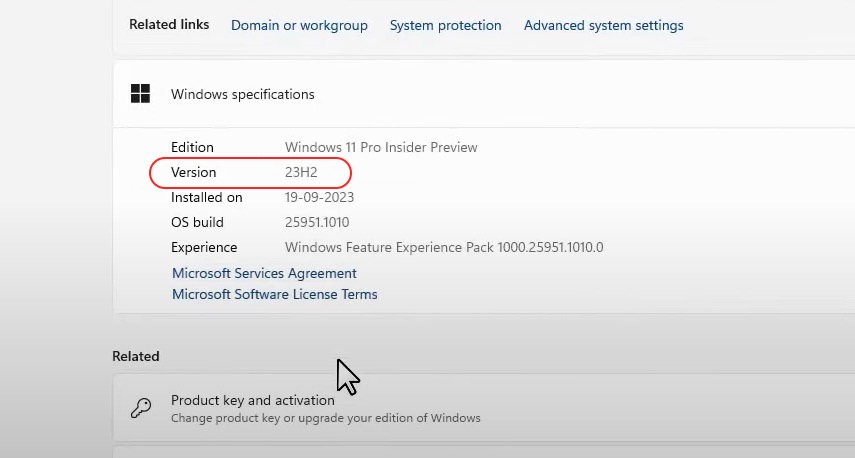This screenshot has height=458, width=855.
Task: Click the Edition label
Action: tap(192, 147)
